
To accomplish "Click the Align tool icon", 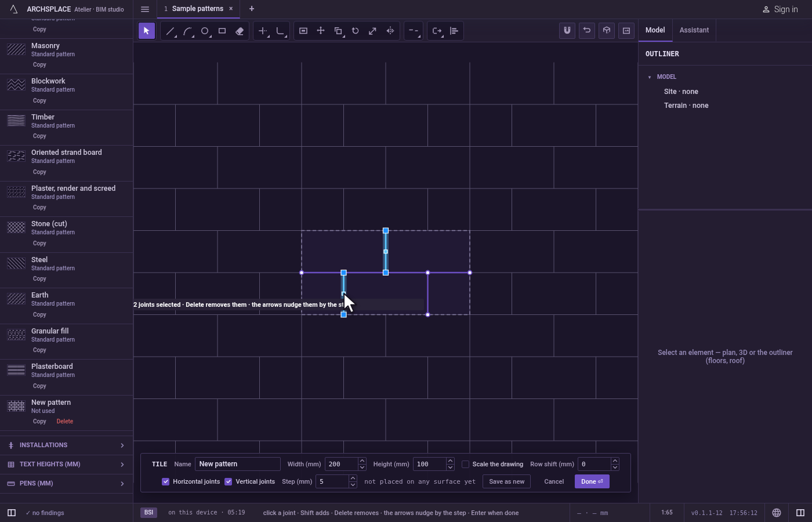I will tap(454, 31).
